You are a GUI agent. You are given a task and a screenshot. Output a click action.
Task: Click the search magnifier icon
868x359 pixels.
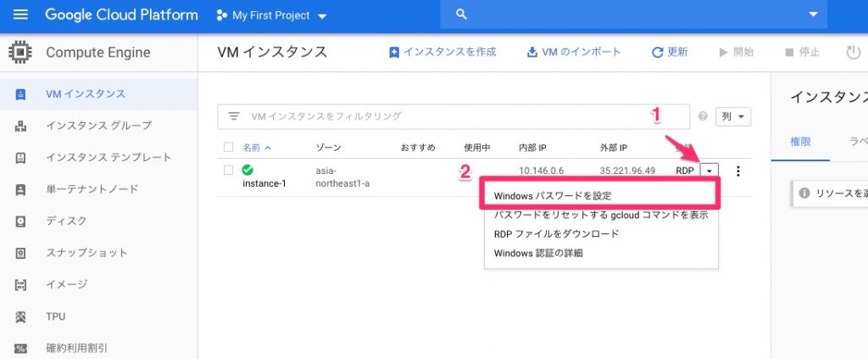462,15
